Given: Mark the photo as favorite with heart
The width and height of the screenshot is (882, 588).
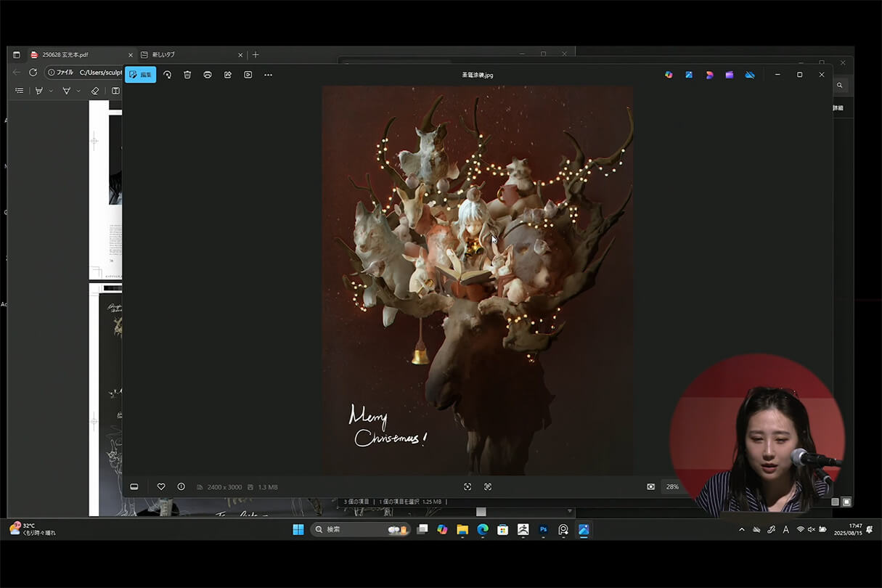Looking at the screenshot, I should click(161, 486).
